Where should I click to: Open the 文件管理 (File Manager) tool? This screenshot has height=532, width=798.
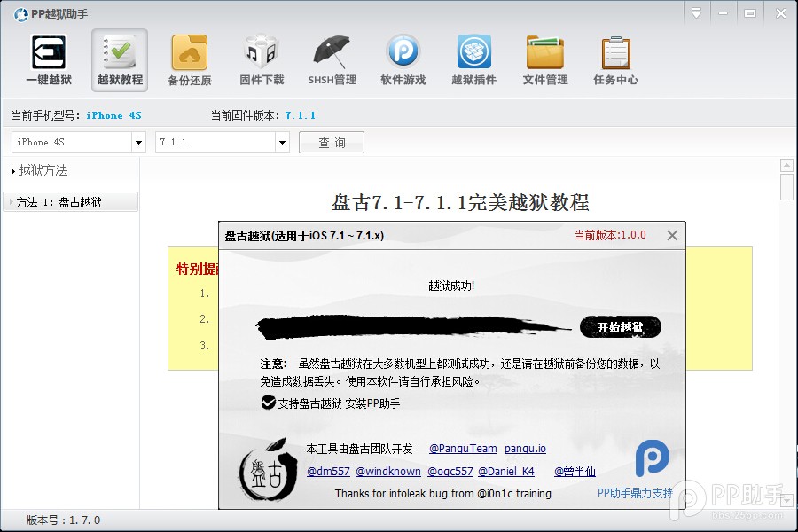[544, 59]
